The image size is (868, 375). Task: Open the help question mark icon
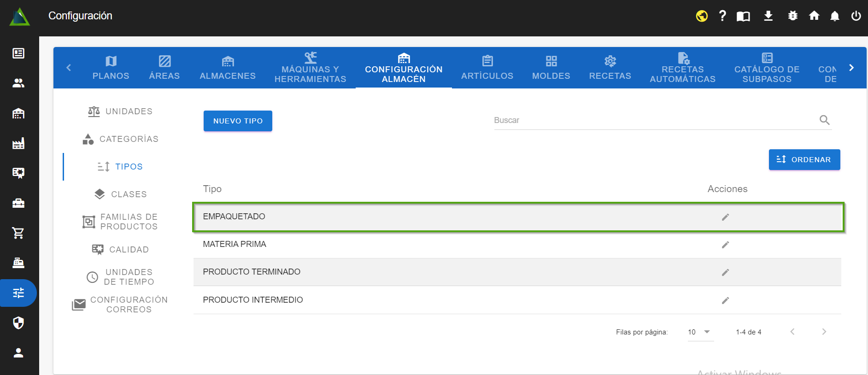pos(722,16)
